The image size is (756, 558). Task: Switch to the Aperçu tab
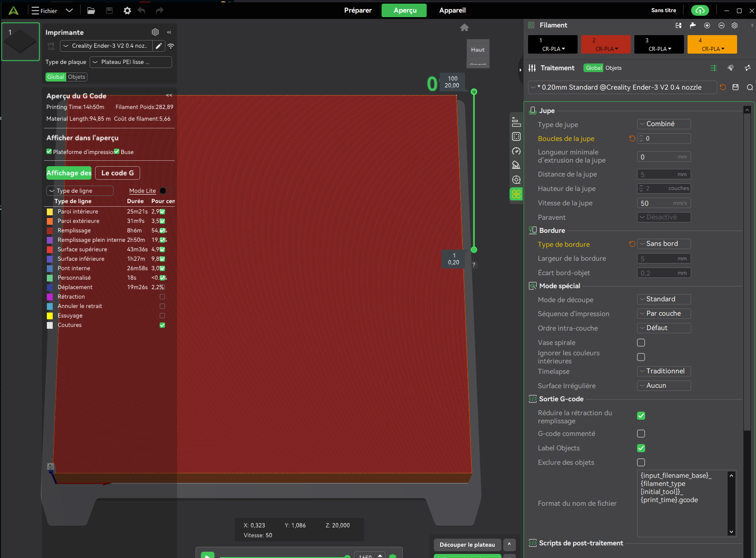click(x=404, y=10)
